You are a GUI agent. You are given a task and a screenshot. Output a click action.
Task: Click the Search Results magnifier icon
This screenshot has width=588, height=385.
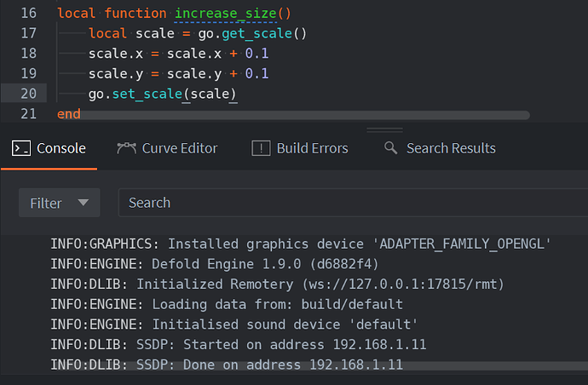[x=391, y=148]
